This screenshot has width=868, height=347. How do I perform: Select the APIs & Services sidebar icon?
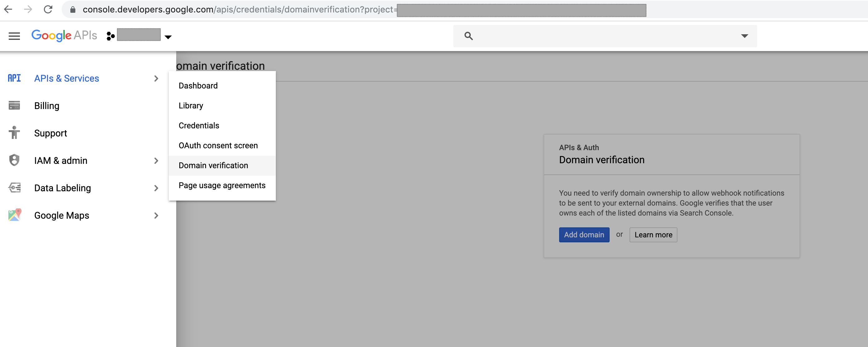coord(14,78)
